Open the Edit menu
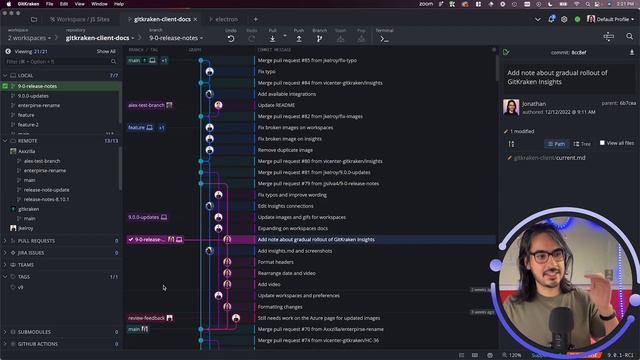640x360 pixels. [64, 4]
